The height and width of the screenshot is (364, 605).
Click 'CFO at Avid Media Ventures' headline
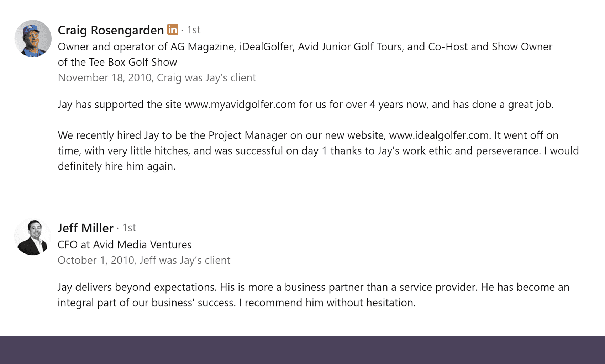coord(125,245)
